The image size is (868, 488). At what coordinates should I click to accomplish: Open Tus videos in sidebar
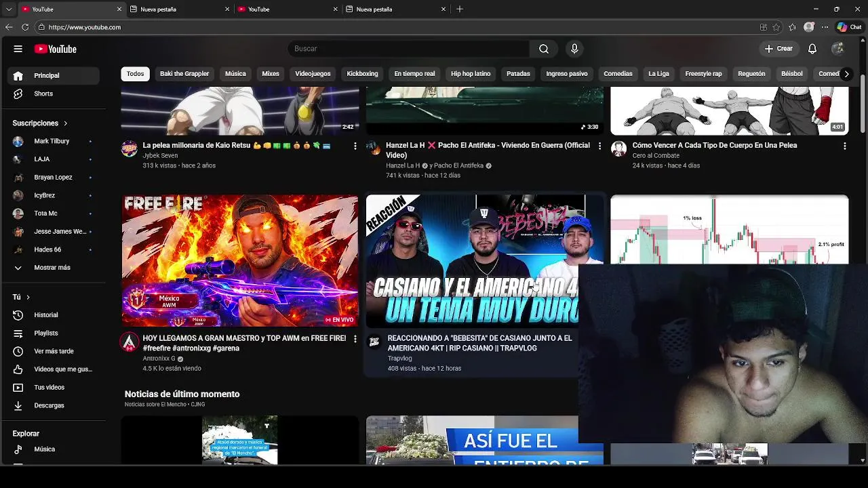[54, 388]
